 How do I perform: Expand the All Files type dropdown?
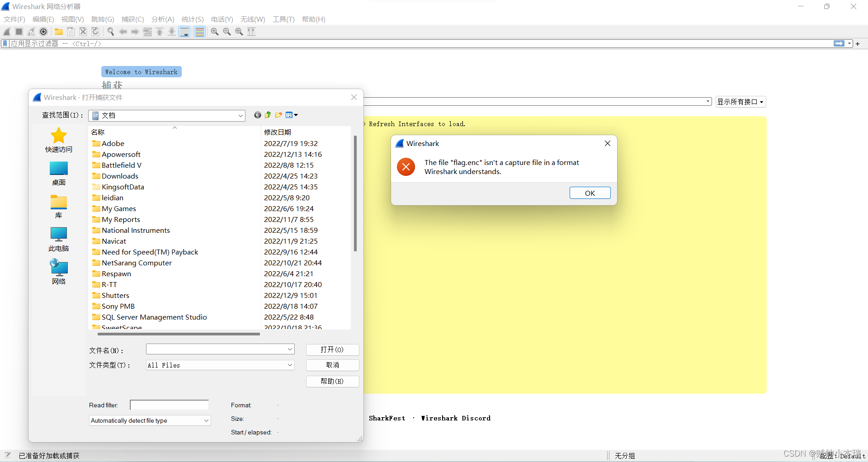[290, 365]
